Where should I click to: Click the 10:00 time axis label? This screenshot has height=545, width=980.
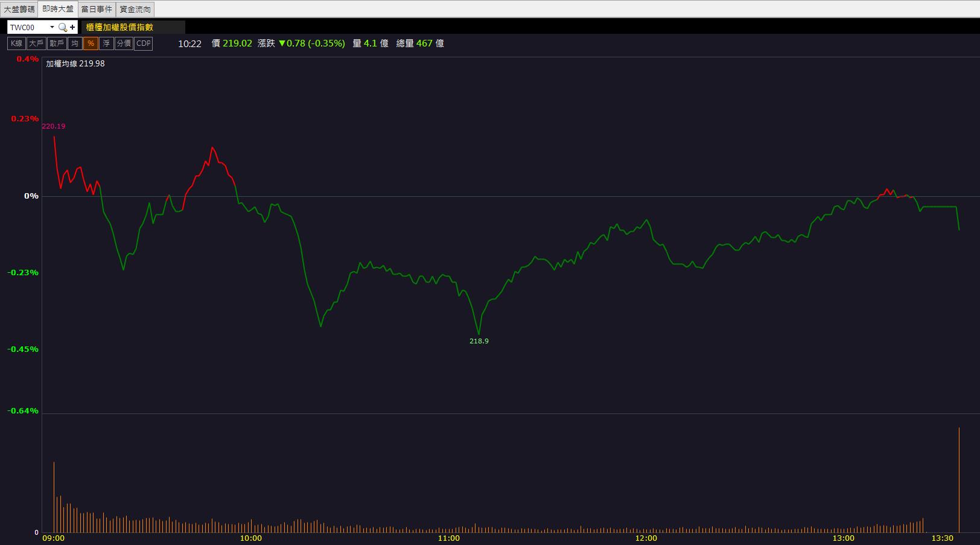(x=251, y=538)
